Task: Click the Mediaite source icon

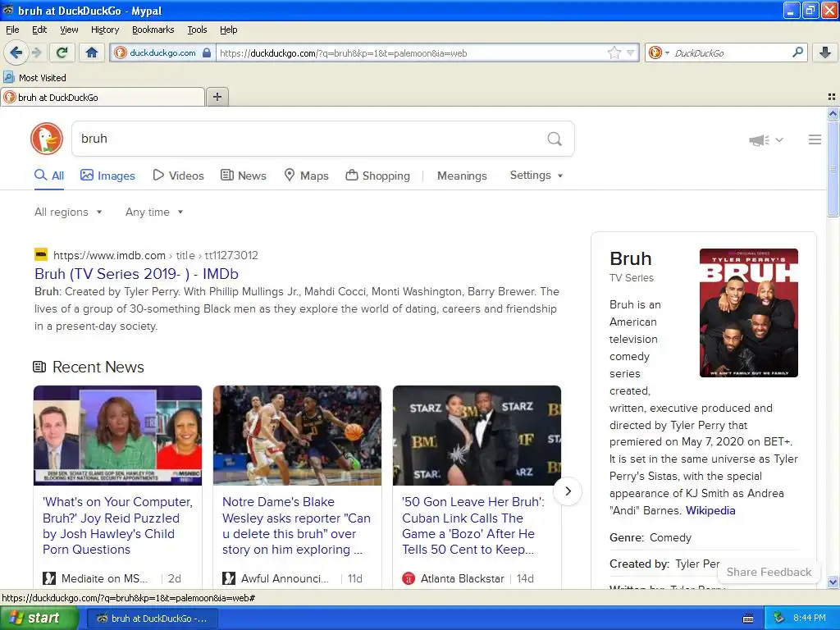Action: pyautogui.click(x=49, y=578)
